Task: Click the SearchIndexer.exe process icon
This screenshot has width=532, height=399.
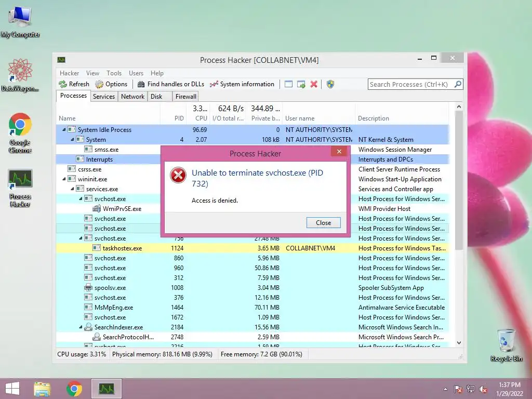Action: pos(88,327)
